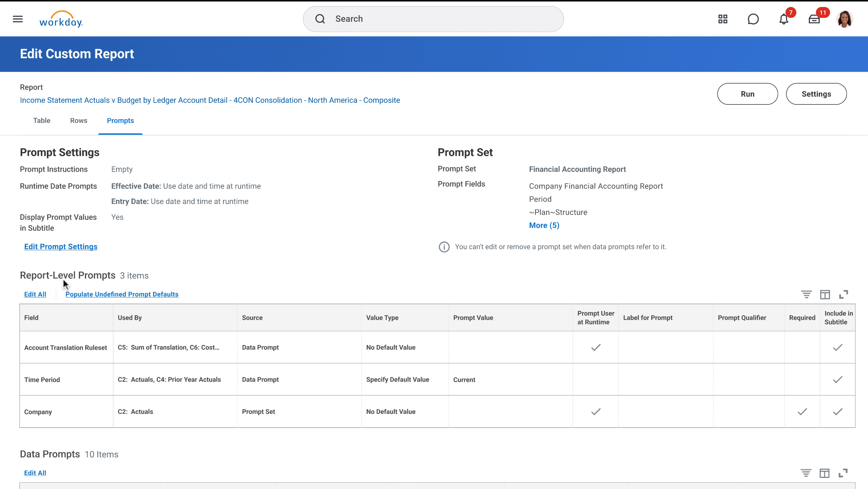Click the Prompt Value column header
The width and height of the screenshot is (868, 489).
tap(511, 318)
